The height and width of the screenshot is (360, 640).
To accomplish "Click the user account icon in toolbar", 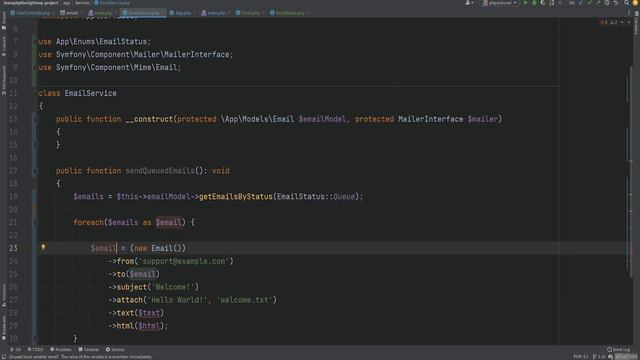I will (x=468, y=3).
